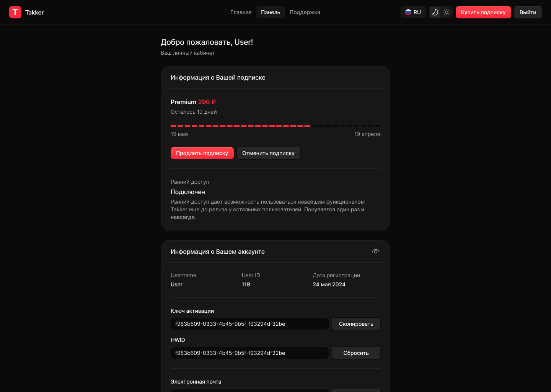Viewport: 551px width, 392px height.
Task: Click the Takker brand name text
Action: coord(34,12)
